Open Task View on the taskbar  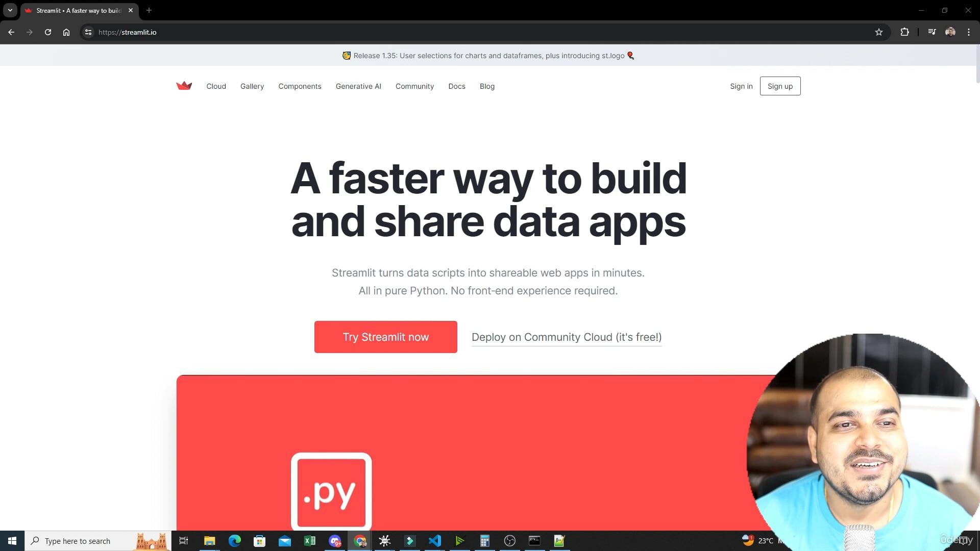[184, 541]
